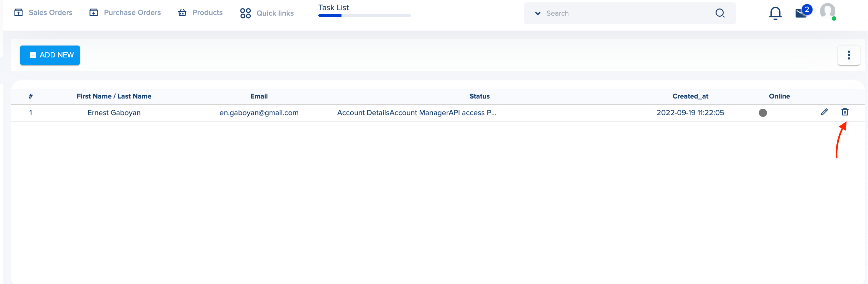Click the trash delete icon in user row
Screen dimensions: 868x284
coord(845,112)
